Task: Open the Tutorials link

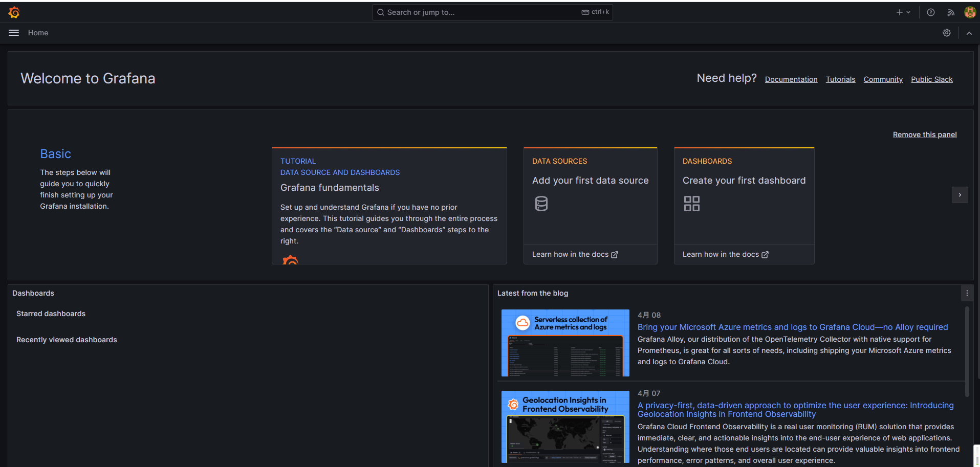Action: (840, 79)
